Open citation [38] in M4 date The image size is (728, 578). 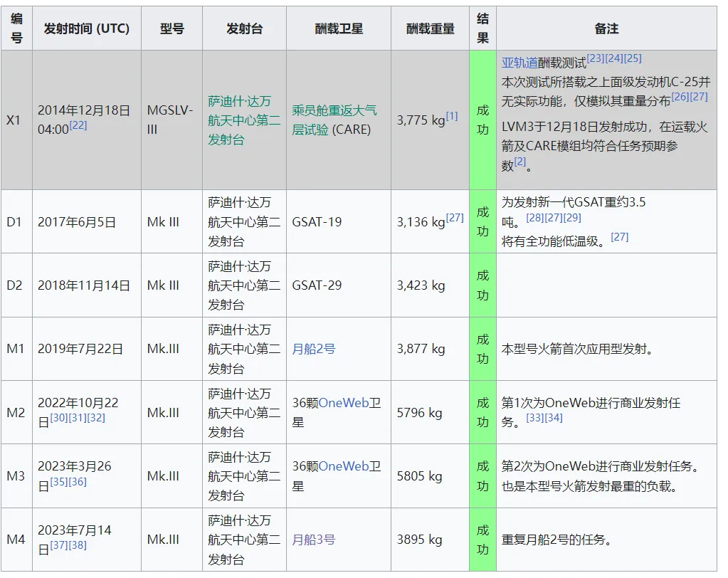point(78,545)
